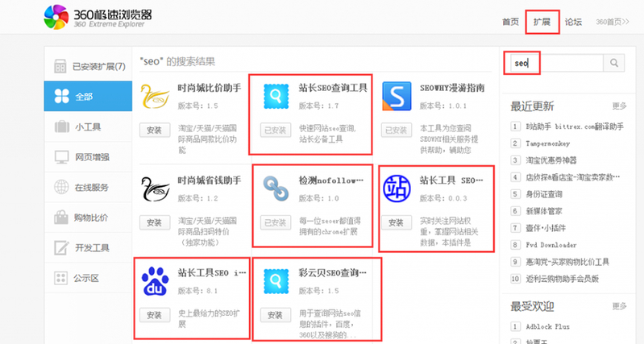Click the 开发工具 pencil icon
Screen dimensions: 644x344
click(61, 247)
